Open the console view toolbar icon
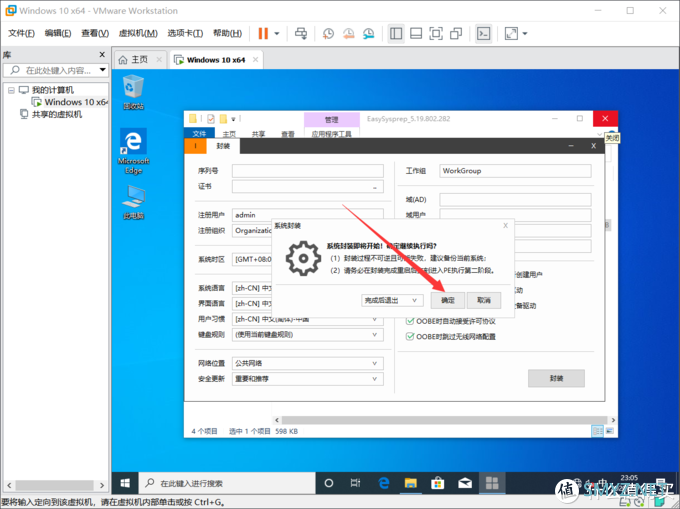This screenshot has height=509, width=680. [x=484, y=33]
